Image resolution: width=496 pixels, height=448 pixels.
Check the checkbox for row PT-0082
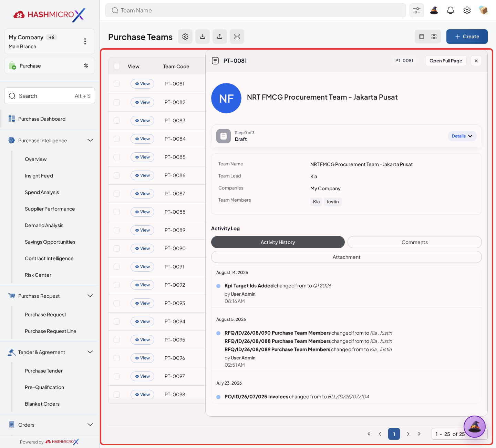click(x=117, y=102)
